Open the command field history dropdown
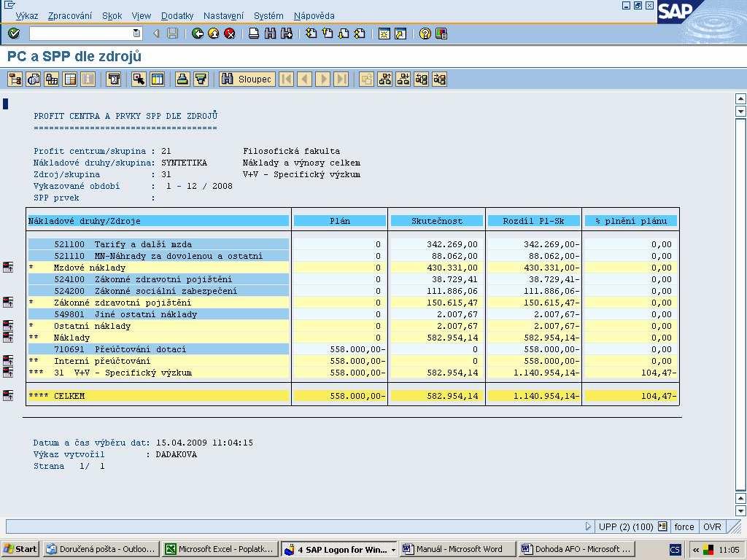 pyautogui.click(x=136, y=34)
